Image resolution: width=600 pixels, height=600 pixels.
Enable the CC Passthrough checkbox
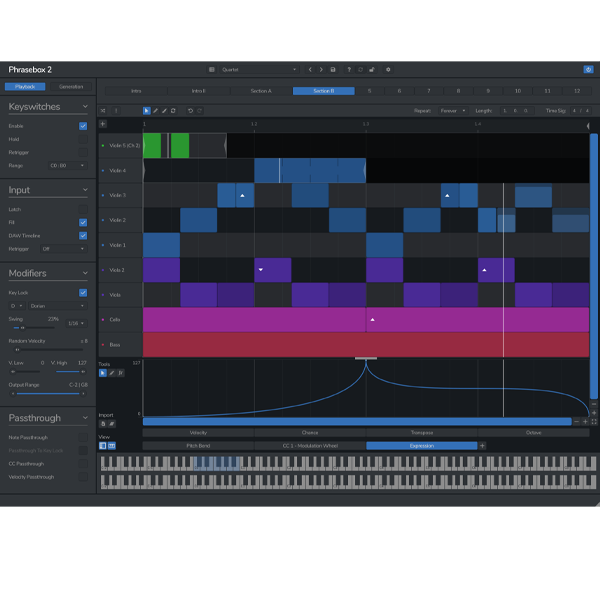pos(83,464)
